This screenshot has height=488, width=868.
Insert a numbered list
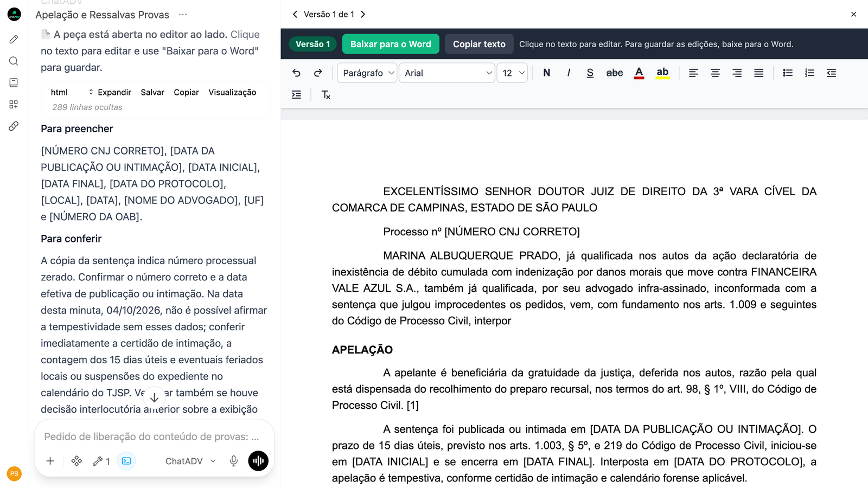coord(809,73)
